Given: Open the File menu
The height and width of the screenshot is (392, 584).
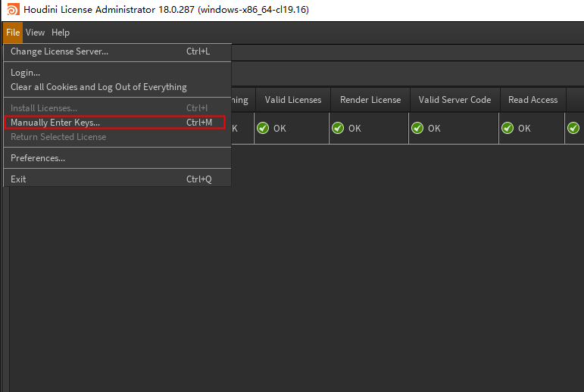Looking at the screenshot, I should click(13, 33).
